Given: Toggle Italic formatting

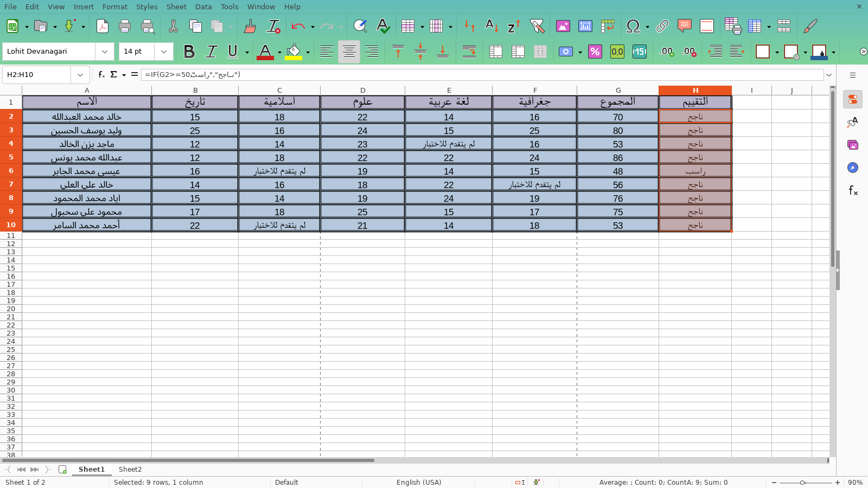Looking at the screenshot, I should point(211,52).
